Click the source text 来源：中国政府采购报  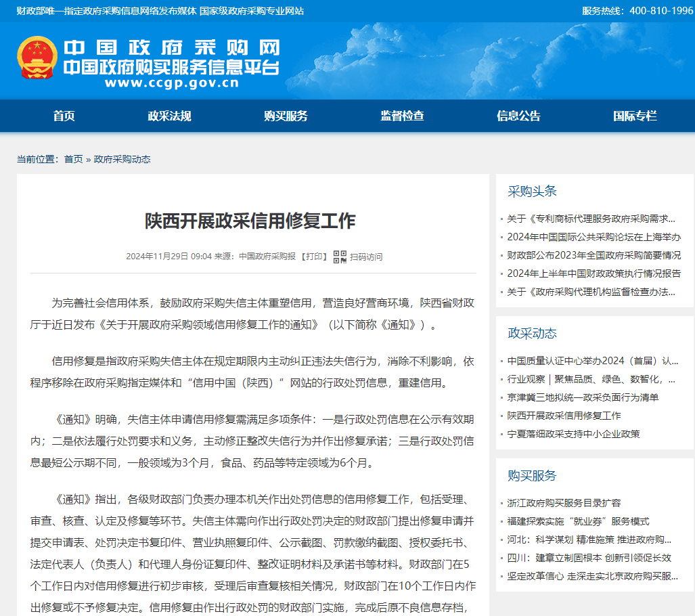point(255,257)
